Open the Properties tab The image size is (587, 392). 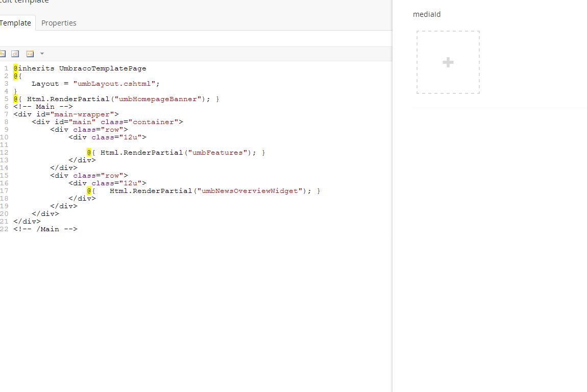click(59, 23)
